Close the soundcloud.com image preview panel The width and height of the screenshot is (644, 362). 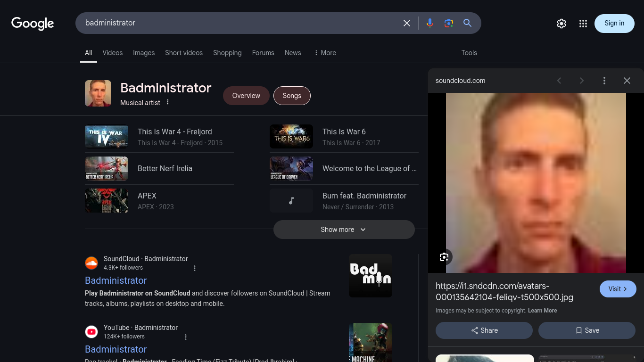pyautogui.click(x=627, y=81)
